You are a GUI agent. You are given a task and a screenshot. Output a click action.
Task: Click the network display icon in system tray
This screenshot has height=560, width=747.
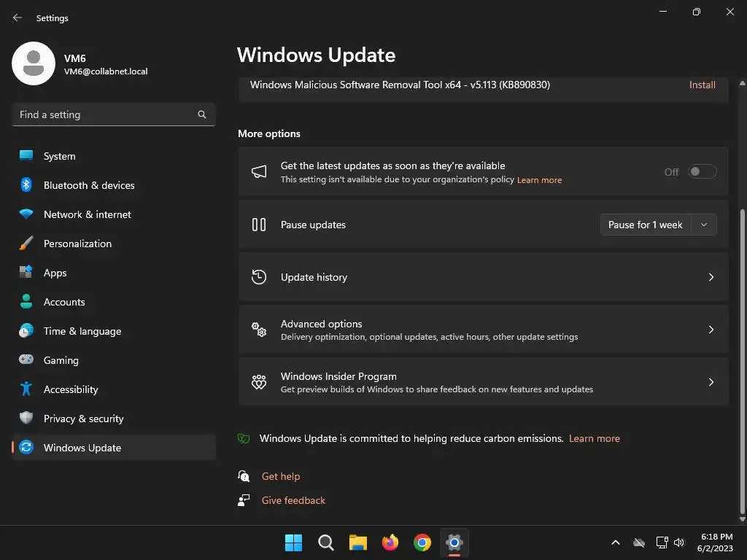(662, 542)
